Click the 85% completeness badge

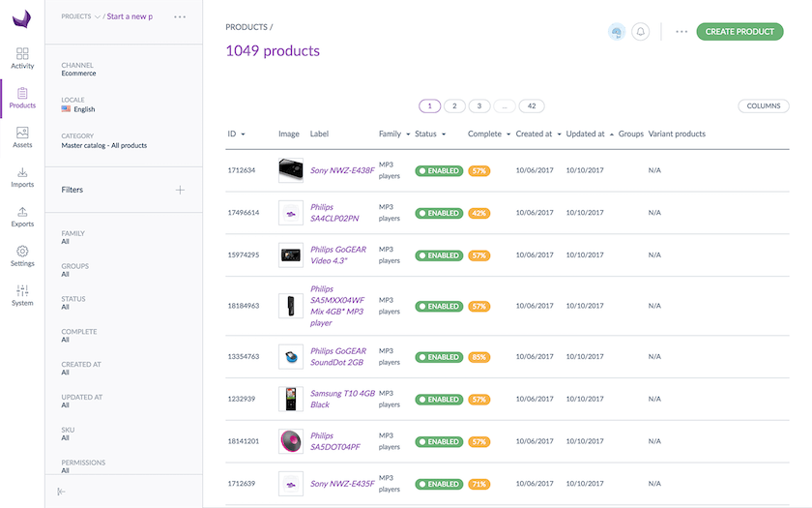click(x=479, y=357)
